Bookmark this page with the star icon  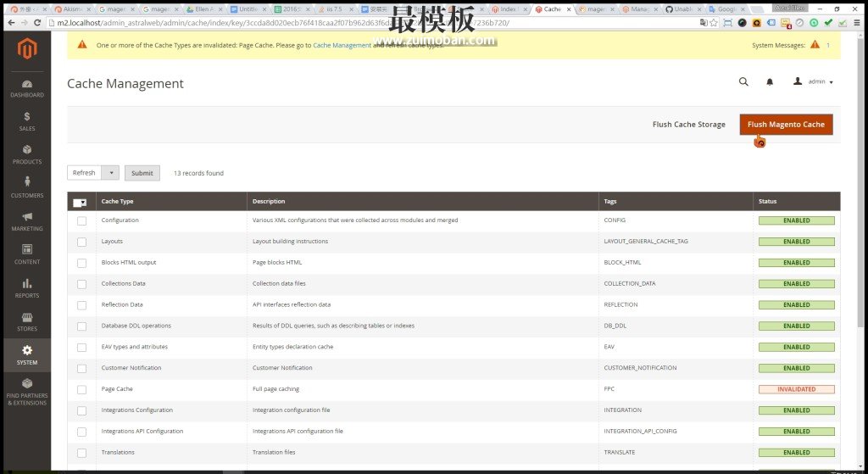click(x=714, y=23)
